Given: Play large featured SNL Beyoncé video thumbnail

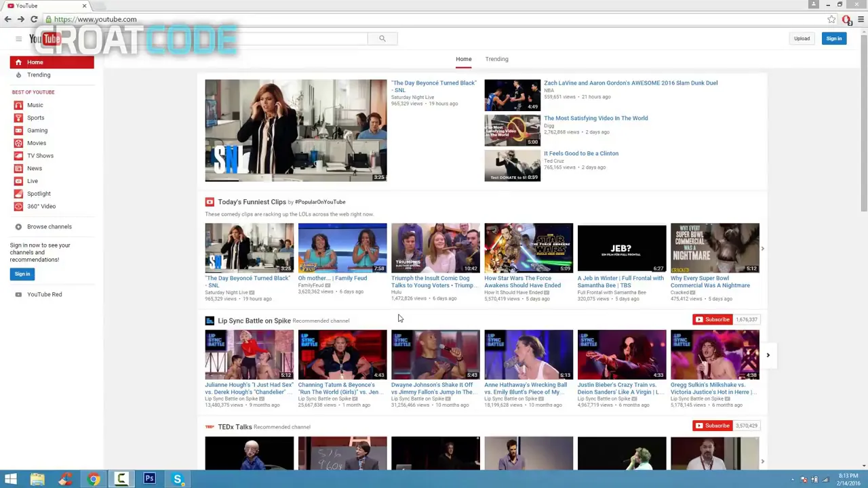Looking at the screenshot, I should (296, 130).
